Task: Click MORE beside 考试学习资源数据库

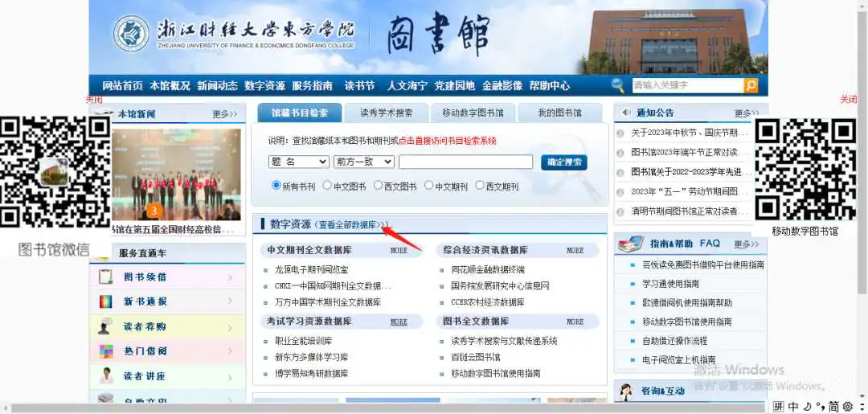Action: pyautogui.click(x=399, y=322)
